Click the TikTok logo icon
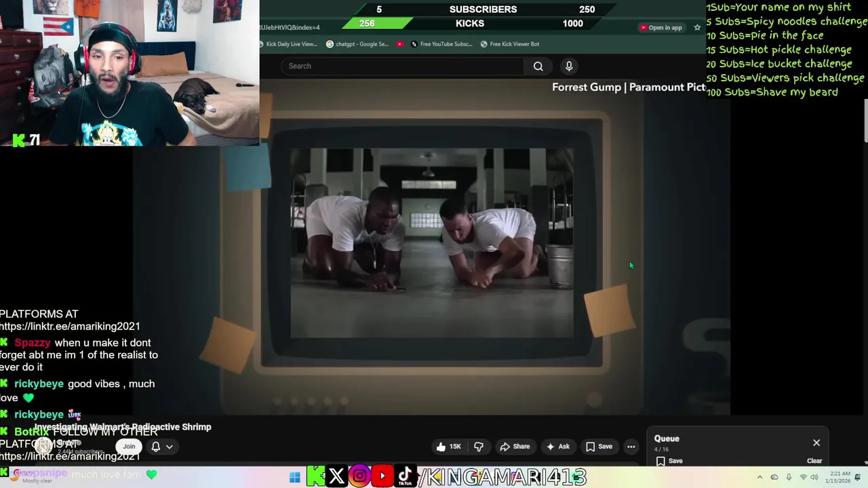 pyautogui.click(x=405, y=476)
